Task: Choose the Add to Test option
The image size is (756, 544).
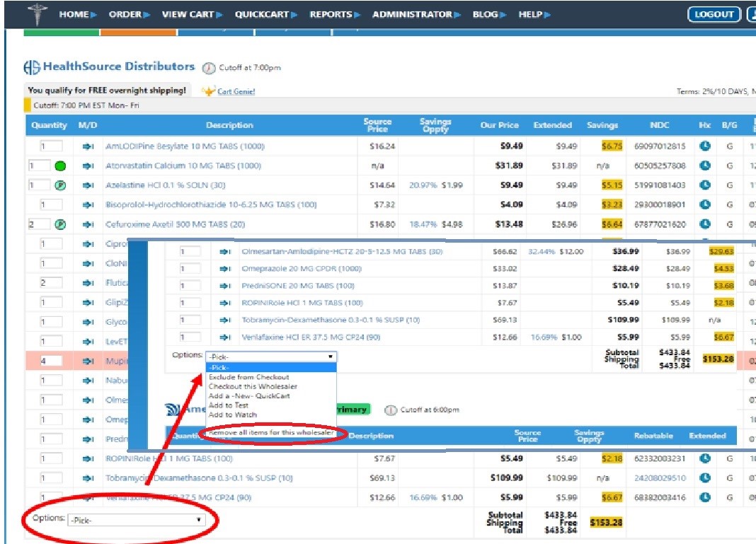Action: [229, 405]
